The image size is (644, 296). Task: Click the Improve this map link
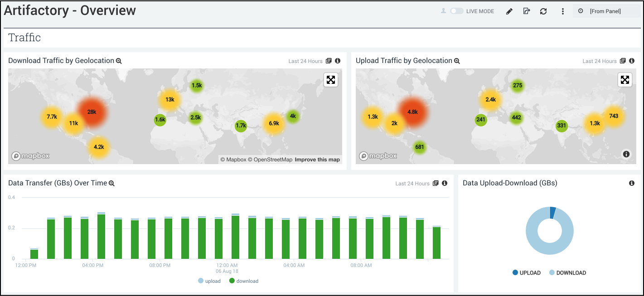tap(317, 160)
